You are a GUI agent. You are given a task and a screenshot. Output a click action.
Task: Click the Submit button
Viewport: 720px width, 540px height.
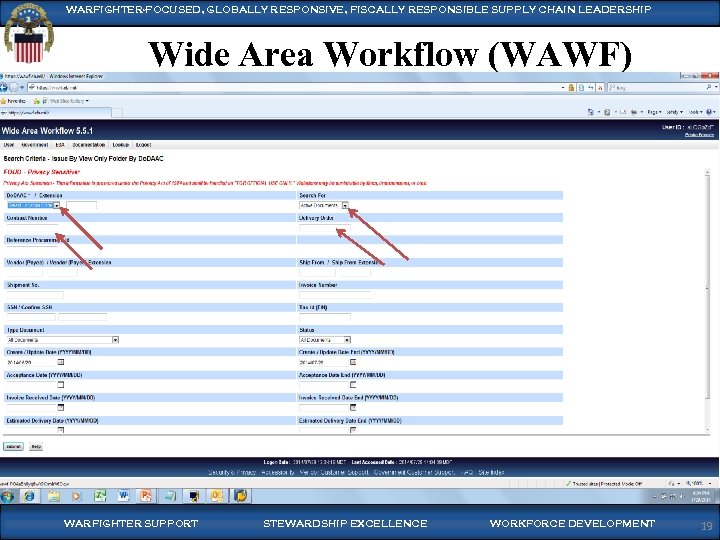coord(13,446)
